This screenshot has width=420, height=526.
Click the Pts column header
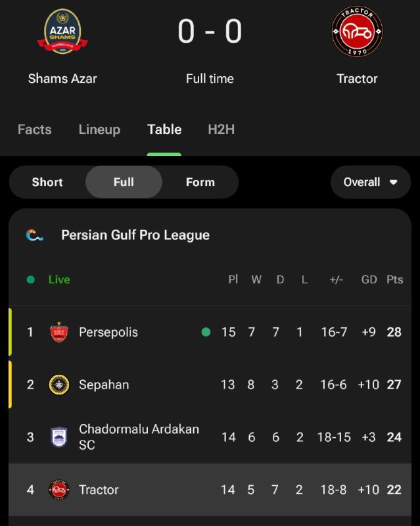(394, 279)
